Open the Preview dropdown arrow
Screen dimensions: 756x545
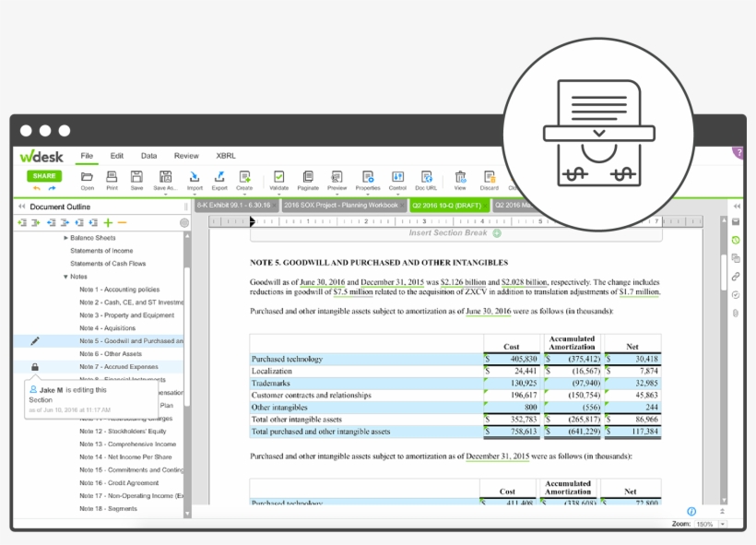point(337,194)
